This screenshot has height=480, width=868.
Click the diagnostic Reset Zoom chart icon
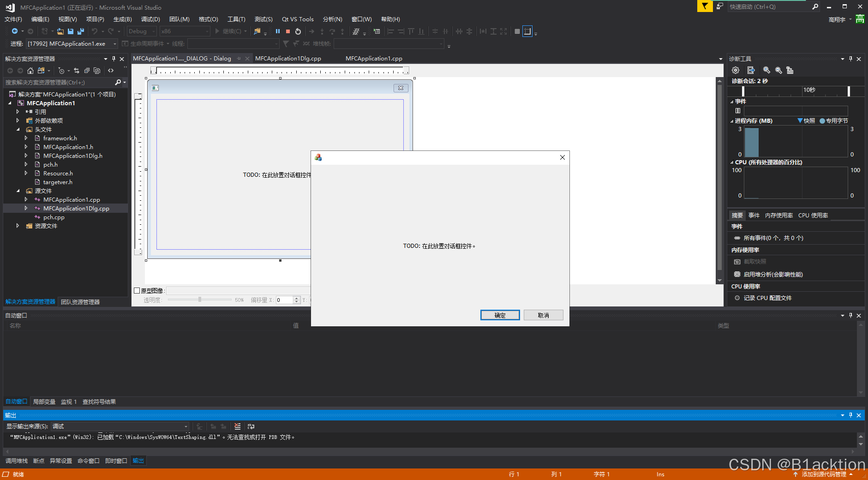coord(790,70)
